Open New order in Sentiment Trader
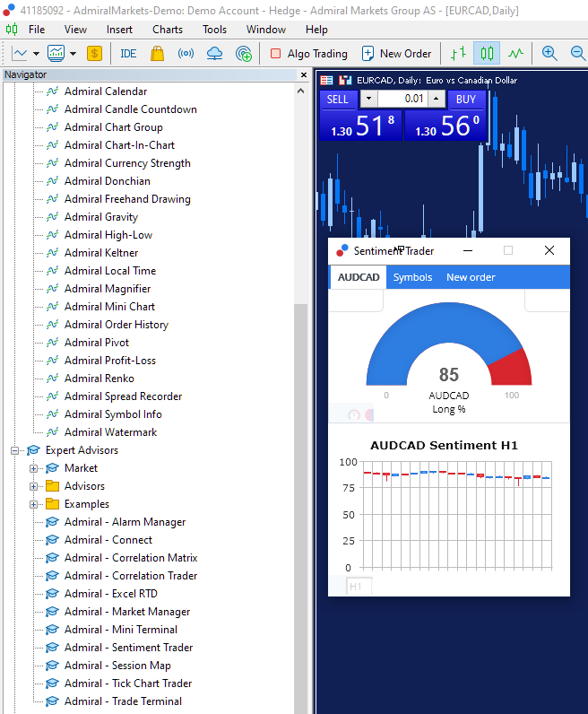 click(x=471, y=277)
